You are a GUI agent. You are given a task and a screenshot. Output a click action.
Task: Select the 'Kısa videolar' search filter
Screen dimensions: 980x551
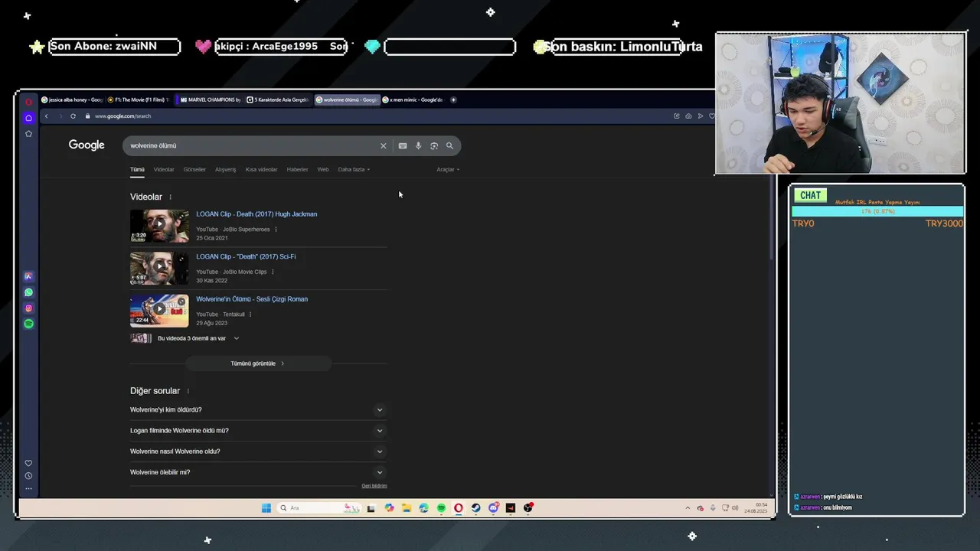[x=261, y=169]
